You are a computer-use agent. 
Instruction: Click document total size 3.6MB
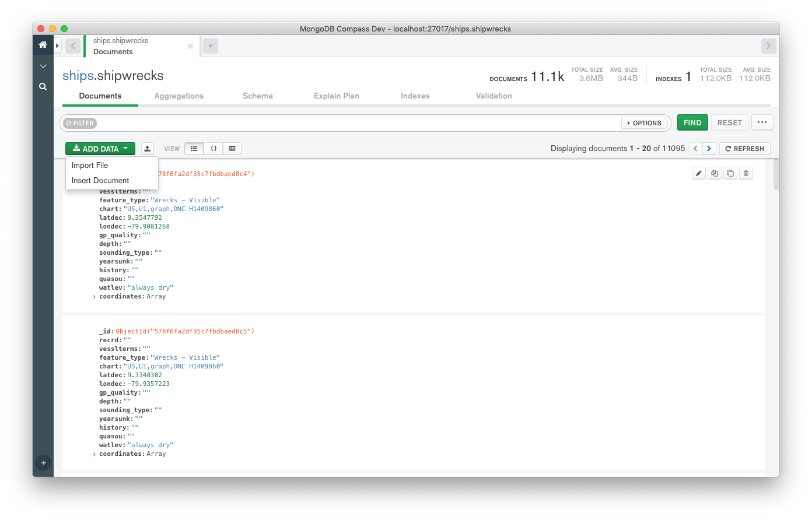(x=591, y=78)
